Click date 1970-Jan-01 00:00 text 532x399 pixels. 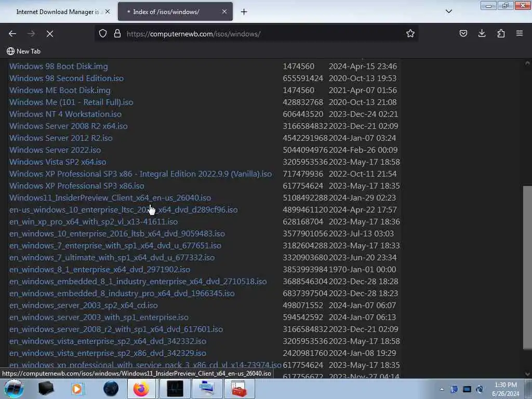[x=362, y=270]
